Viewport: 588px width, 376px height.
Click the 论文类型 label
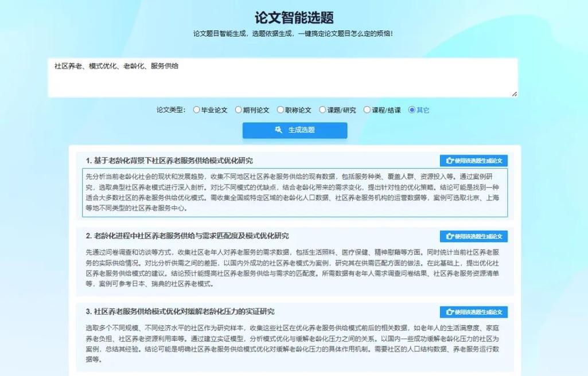click(x=170, y=109)
